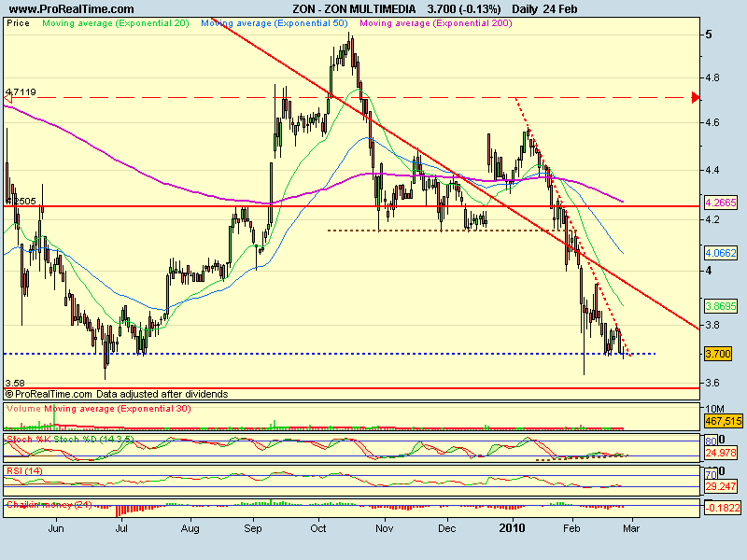Click the 70 RSI level label

[711, 475]
